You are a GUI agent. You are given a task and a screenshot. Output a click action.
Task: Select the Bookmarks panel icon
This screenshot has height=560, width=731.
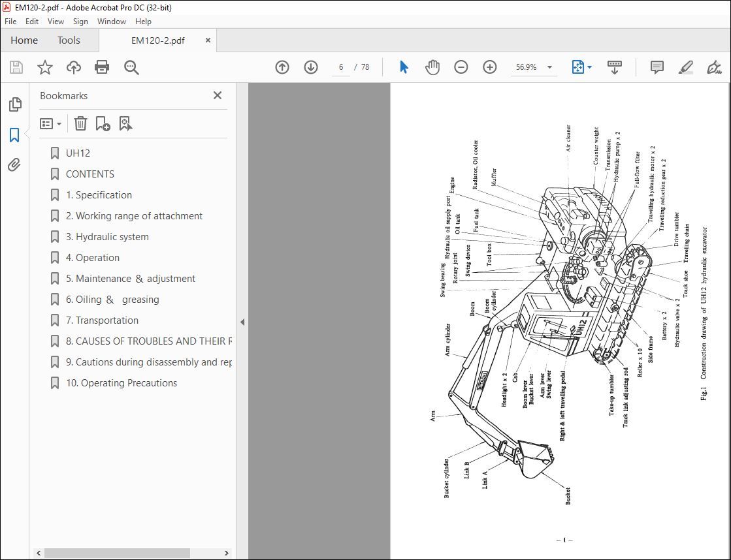coord(15,136)
